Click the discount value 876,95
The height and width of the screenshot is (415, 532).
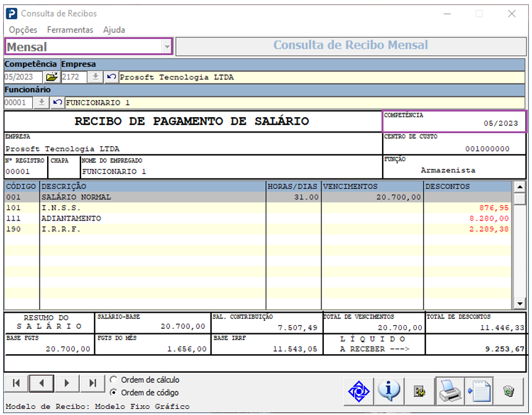point(494,208)
